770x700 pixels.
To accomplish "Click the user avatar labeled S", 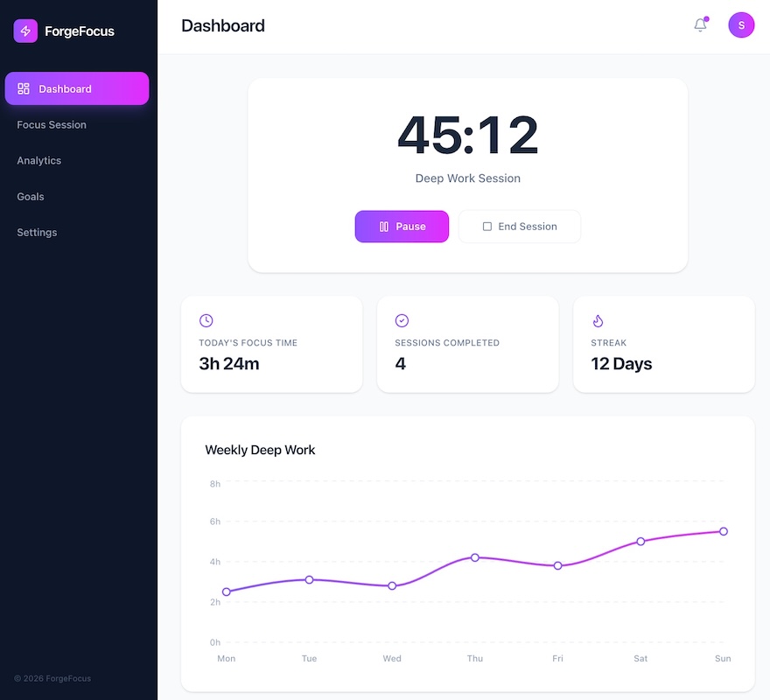I will 741,25.
